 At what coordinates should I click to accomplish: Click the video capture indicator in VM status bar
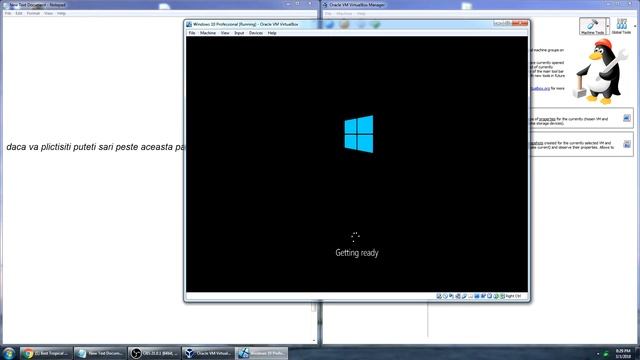[483, 296]
